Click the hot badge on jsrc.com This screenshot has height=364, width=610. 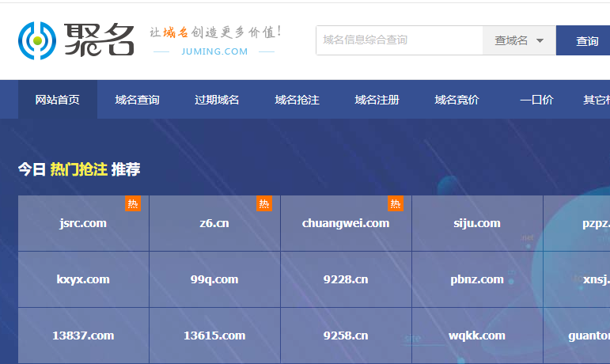coord(132,204)
